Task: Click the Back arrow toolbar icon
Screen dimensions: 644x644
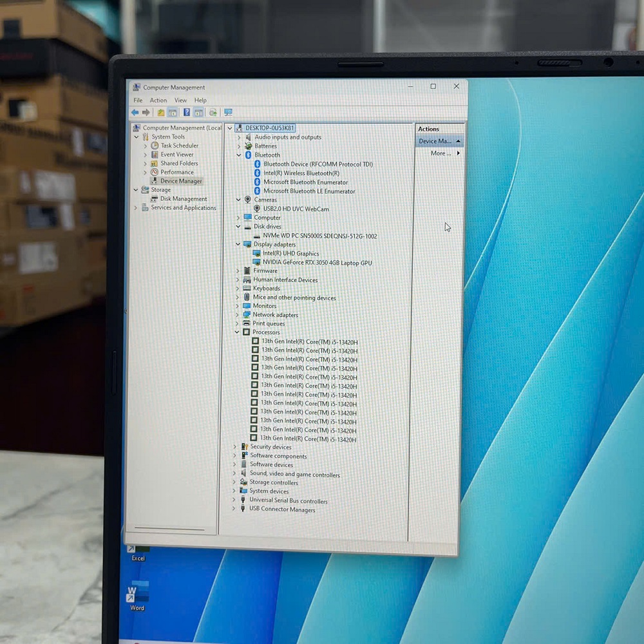Action: [x=135, y=112]
